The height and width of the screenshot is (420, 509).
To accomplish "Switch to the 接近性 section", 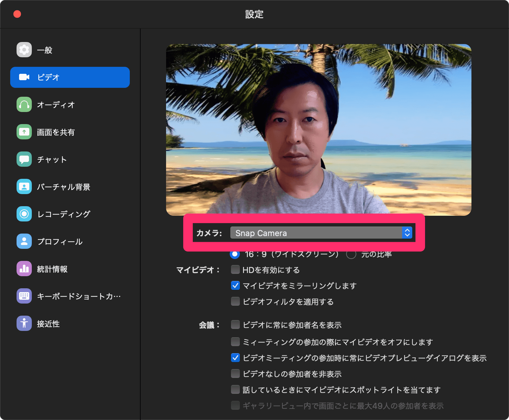I will coord(24,323).
